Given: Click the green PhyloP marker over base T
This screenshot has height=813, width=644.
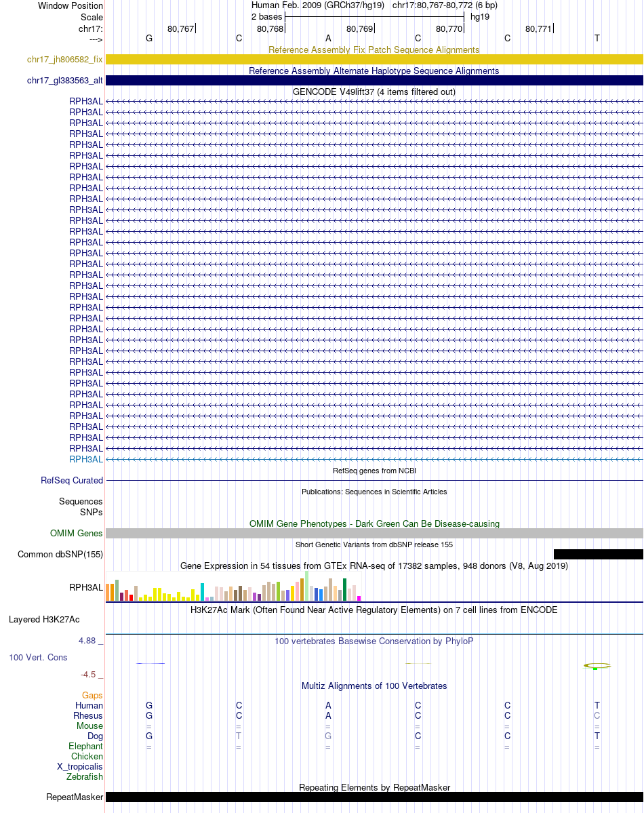Looking at the screenshot, I should click(x=596, y=669).
